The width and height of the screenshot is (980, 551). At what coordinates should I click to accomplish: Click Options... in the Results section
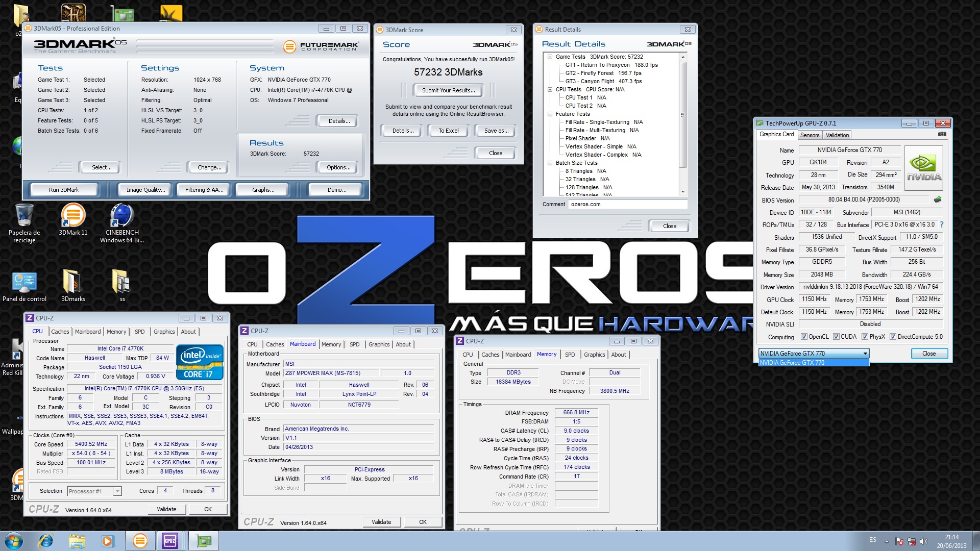tap(338, 167)
